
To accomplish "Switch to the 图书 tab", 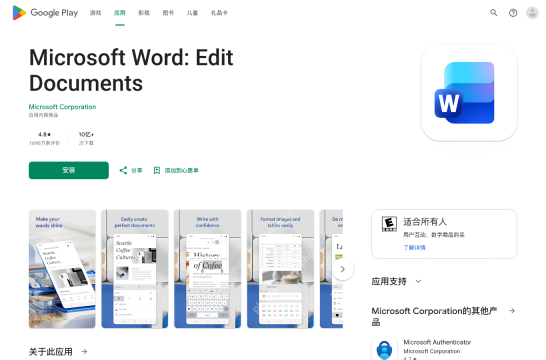I will click(x=168, y=13).
